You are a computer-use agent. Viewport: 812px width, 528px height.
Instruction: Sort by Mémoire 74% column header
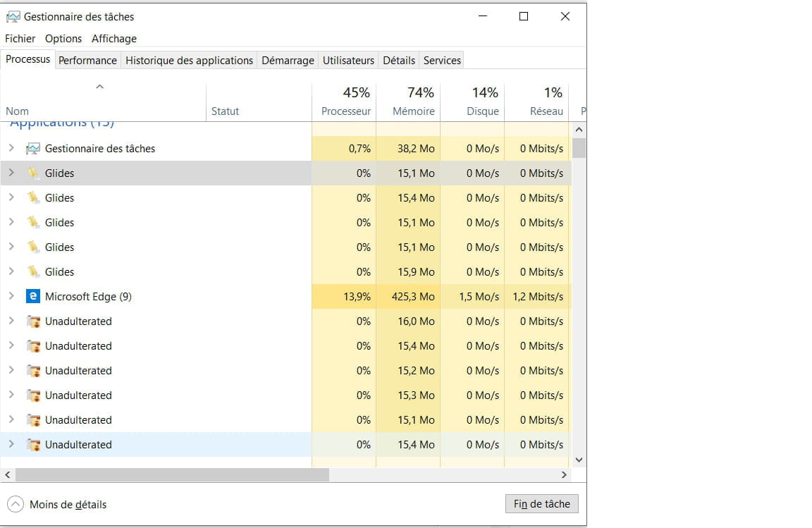click(408, 103)
